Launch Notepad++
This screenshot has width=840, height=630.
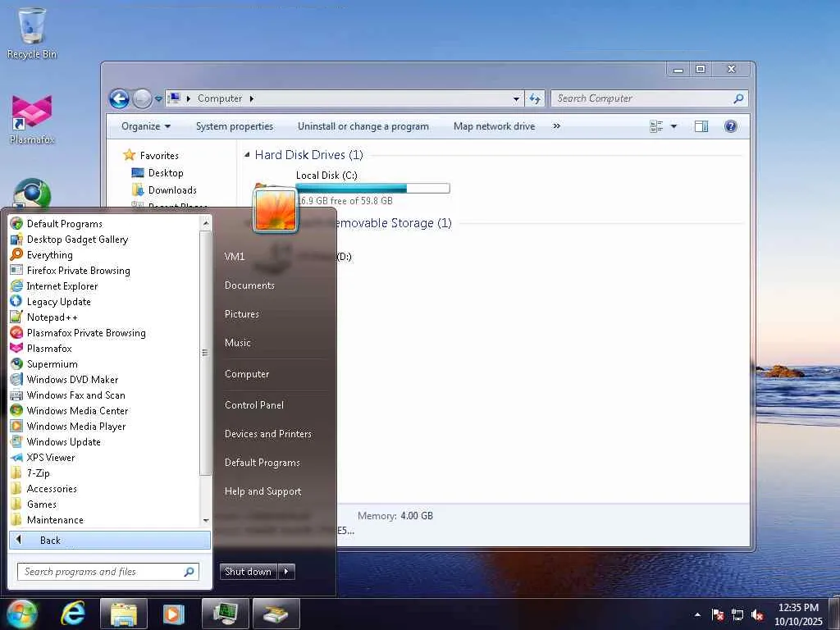coord(44,317)
